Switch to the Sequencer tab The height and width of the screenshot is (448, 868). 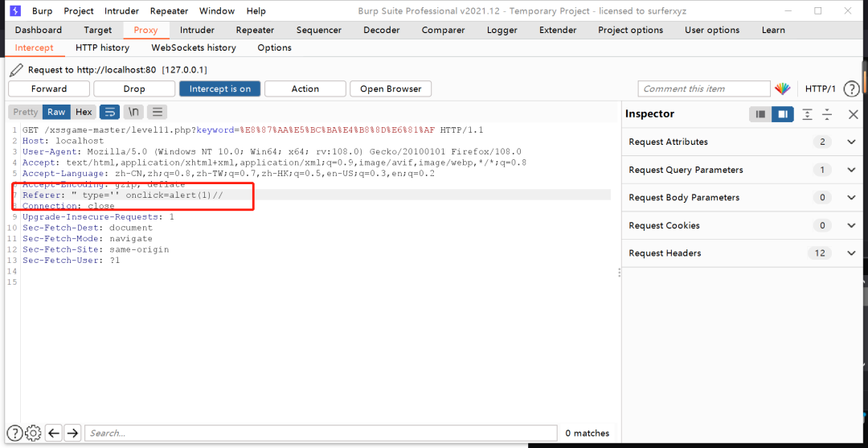(318, 30)
